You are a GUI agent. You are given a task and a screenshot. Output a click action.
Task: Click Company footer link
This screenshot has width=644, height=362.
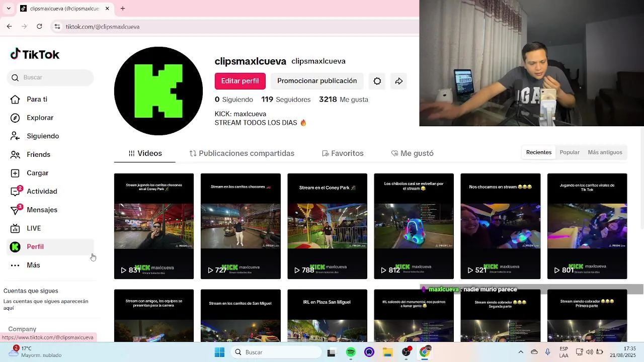[x=22, y=329]
